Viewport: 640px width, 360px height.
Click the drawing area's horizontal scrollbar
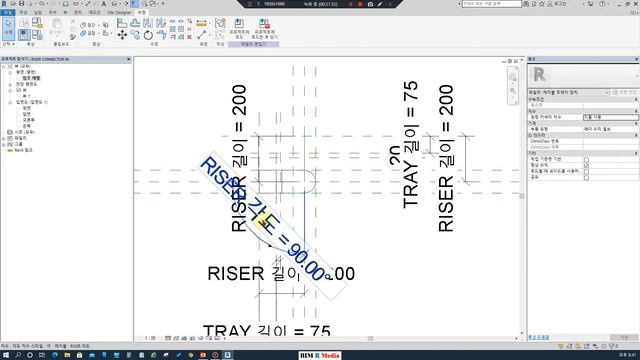coord(370,338)
